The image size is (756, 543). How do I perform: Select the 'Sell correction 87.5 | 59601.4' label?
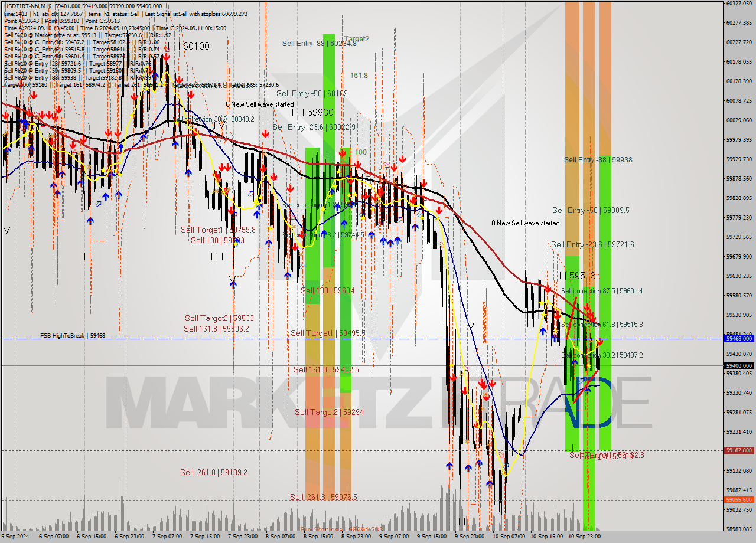pos(602,291)
